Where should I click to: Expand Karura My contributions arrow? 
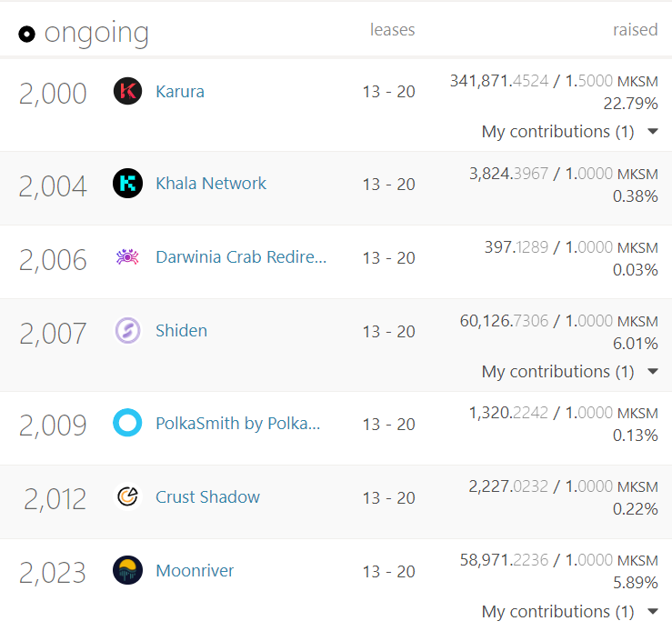653,132
